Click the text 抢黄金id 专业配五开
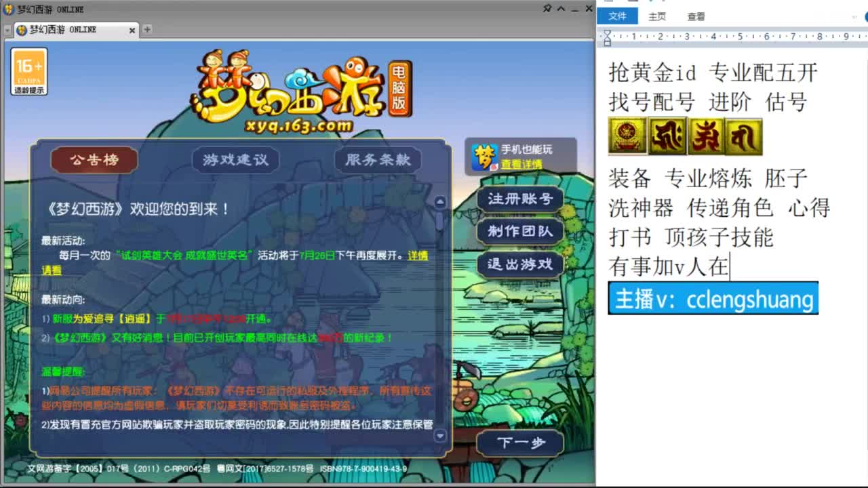Image resolution: width=868 pixels, height=488 pixels. tap(713, 73)
